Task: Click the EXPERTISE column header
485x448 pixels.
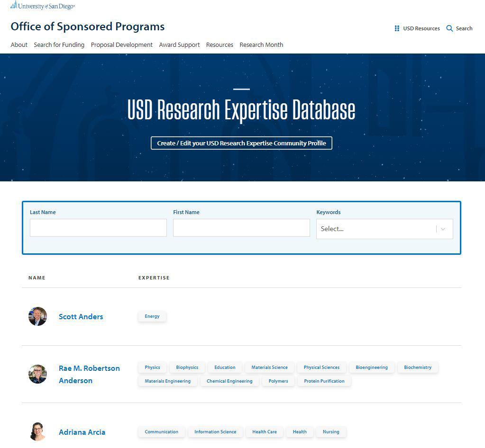Action: coord(154,278)
